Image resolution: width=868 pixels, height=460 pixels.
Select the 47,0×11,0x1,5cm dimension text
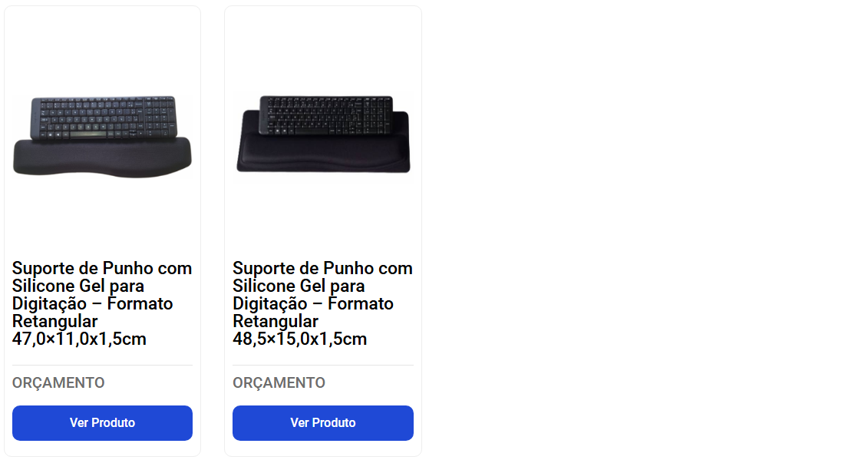tap(79, 339)
